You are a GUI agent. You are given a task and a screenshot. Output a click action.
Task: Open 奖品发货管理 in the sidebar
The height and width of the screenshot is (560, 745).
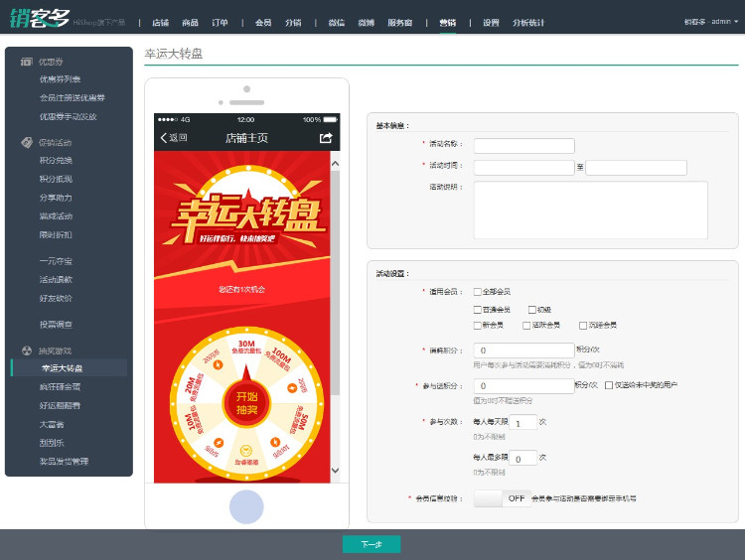pyautogui.click(x=64, y=461)
